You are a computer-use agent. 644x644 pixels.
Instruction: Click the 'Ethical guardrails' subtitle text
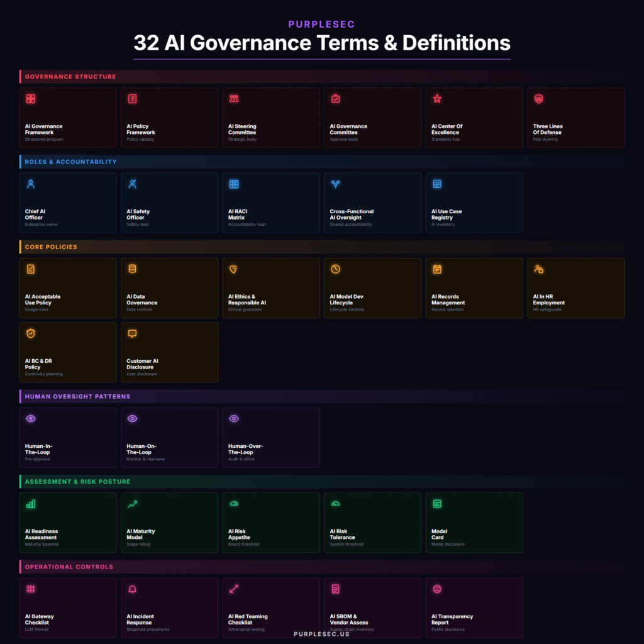point(245,309)
